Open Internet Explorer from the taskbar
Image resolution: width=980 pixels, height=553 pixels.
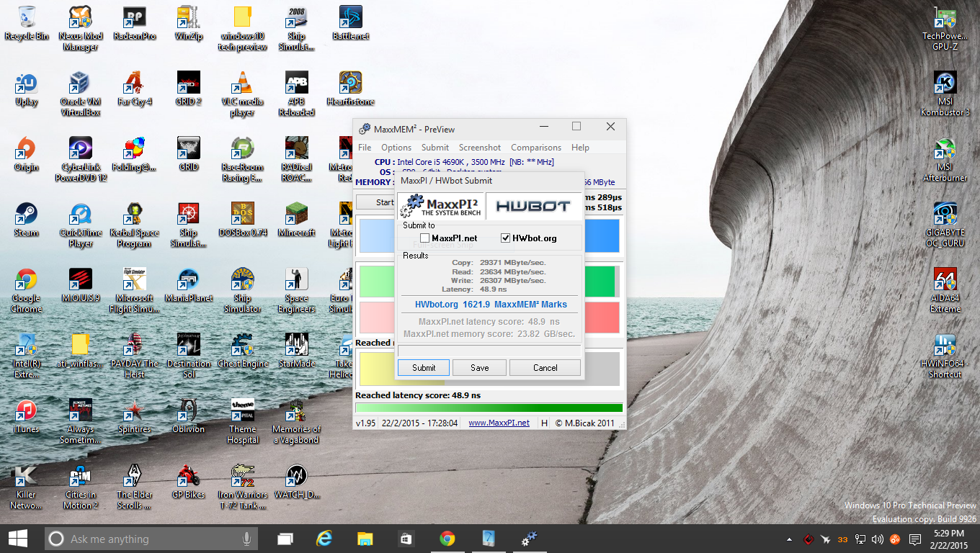click(x=325, y=539)
